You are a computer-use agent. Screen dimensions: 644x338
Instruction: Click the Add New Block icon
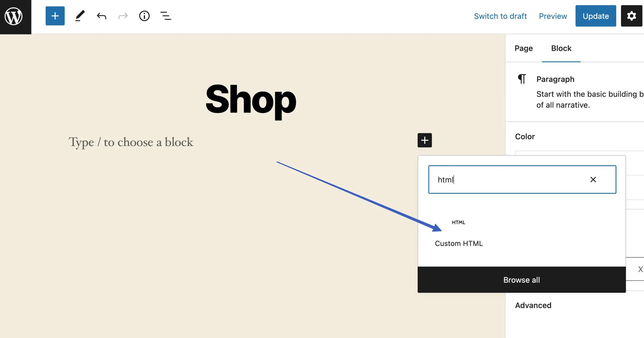tap(55, 16)
